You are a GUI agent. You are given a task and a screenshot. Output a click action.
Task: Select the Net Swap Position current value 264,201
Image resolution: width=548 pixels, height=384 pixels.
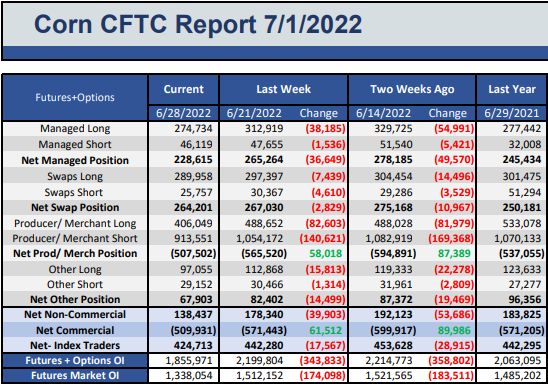click(193, 208)
